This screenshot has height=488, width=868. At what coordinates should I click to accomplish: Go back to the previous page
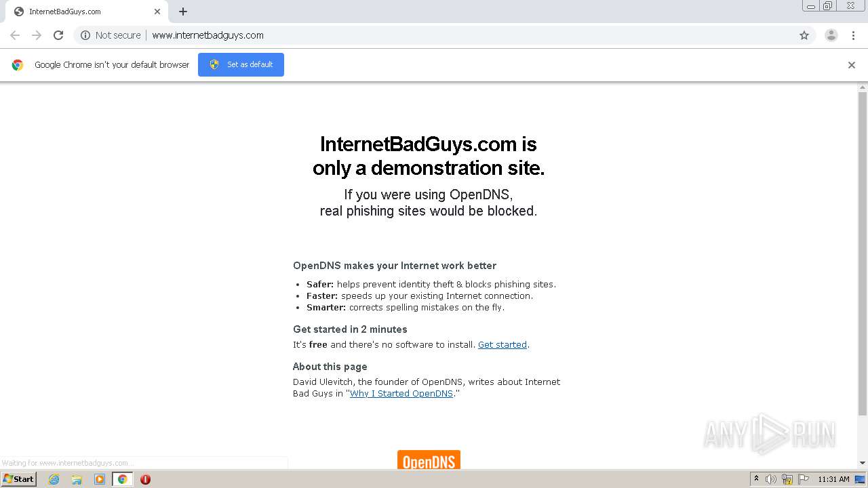(x=15, y=35)
